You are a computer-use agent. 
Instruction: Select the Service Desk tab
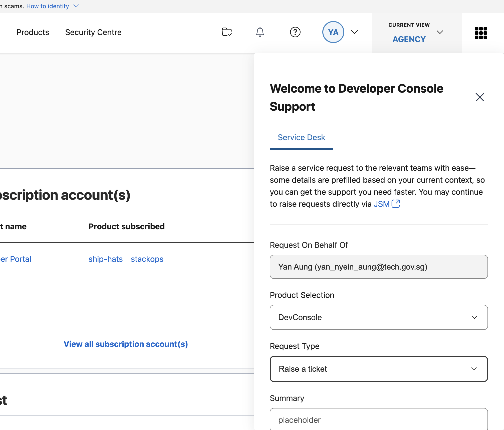(x=301, y=137)
